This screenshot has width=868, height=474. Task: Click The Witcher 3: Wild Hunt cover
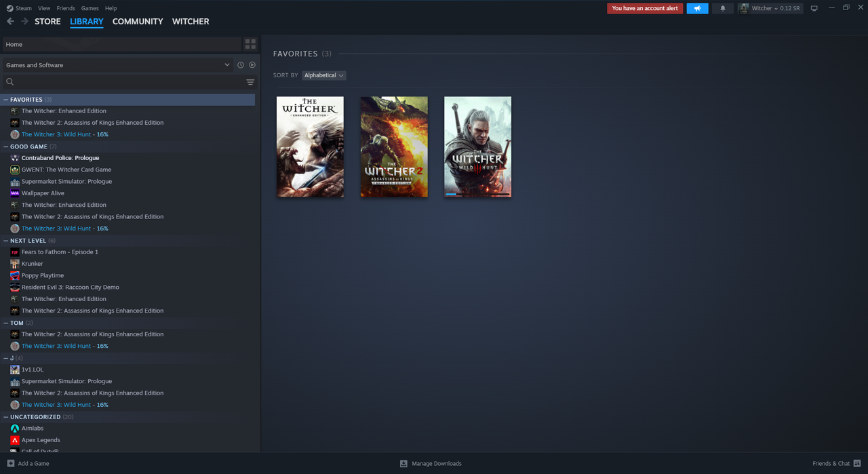pos(478,146)
